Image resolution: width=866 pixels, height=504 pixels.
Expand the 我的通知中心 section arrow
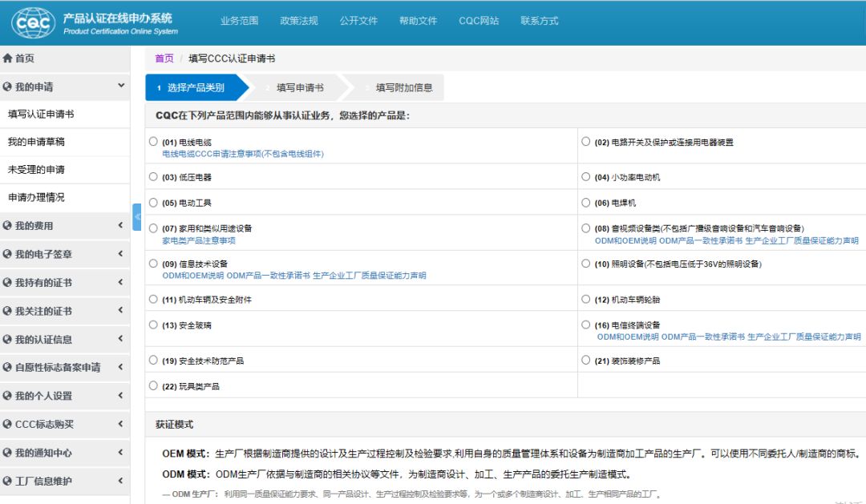tap(121, 453)
